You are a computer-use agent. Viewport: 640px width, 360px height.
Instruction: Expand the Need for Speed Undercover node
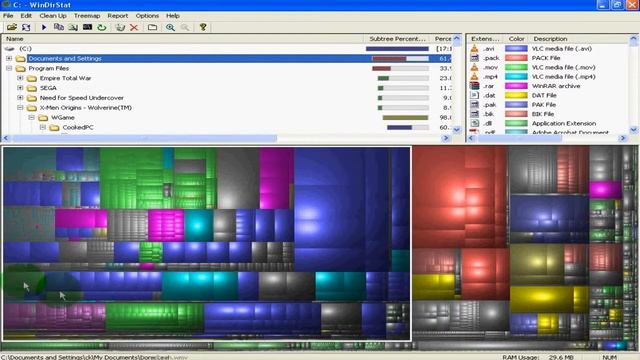(20, 98)
